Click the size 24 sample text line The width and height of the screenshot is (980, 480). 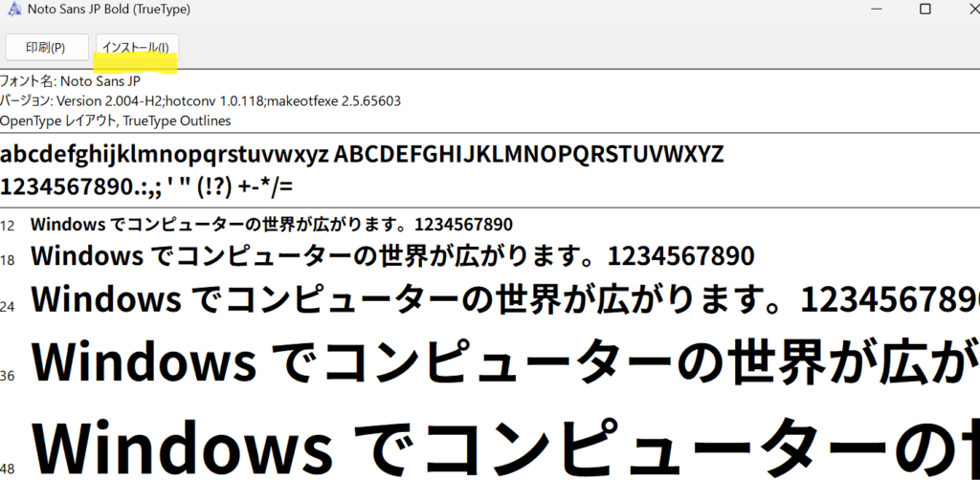pyautogui.click(x=505, y=299)
